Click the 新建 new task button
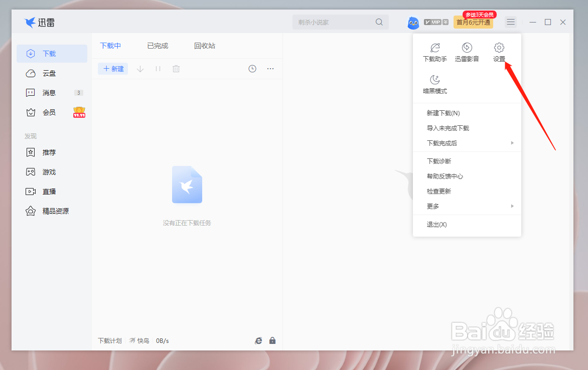The image size is (588, 370). (x=112, y=68)
